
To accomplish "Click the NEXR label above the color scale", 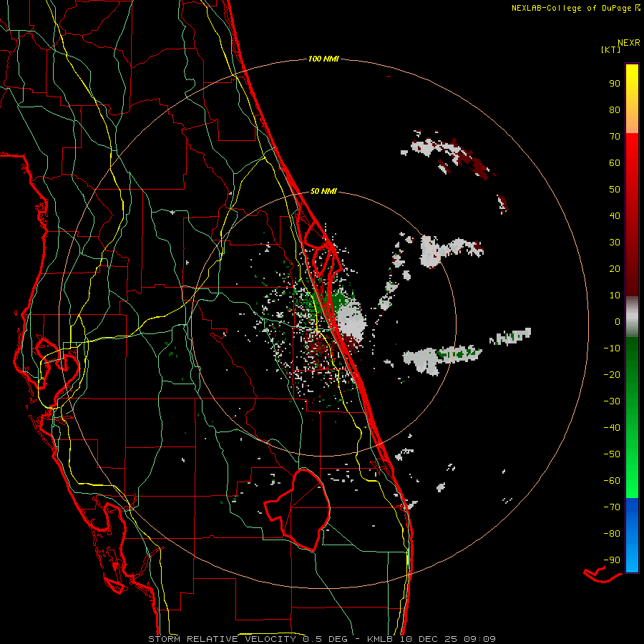I will pos(629,43).
